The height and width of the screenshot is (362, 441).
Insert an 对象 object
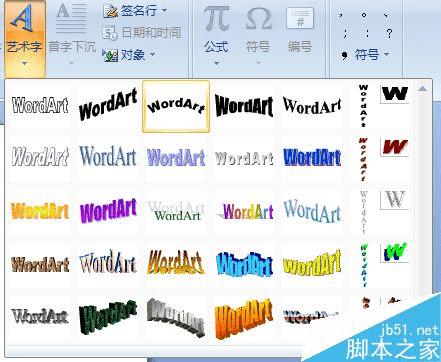(125, 54)
